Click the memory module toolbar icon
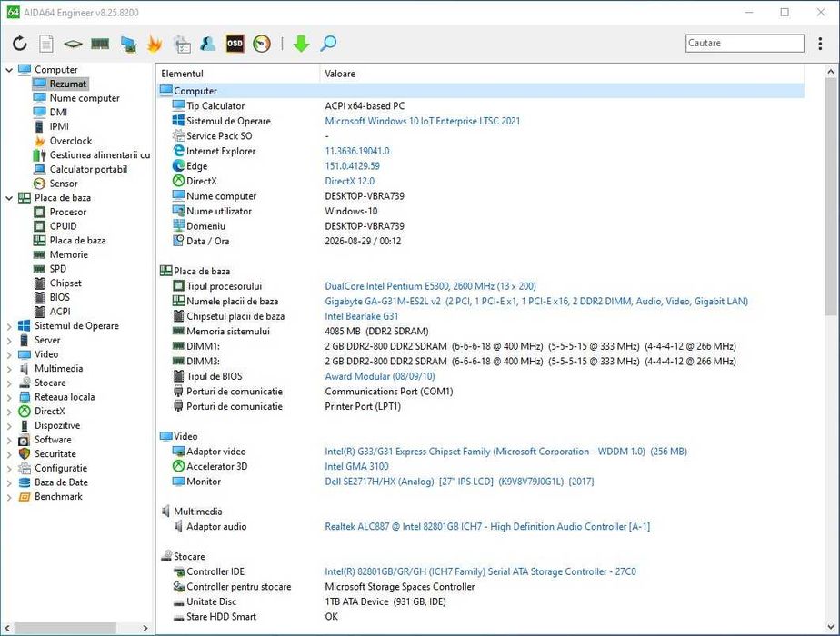840x636 pixels. 100,44
